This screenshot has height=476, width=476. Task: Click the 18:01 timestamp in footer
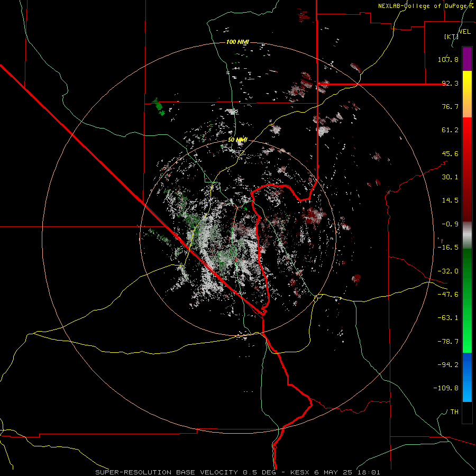[368, 472]
